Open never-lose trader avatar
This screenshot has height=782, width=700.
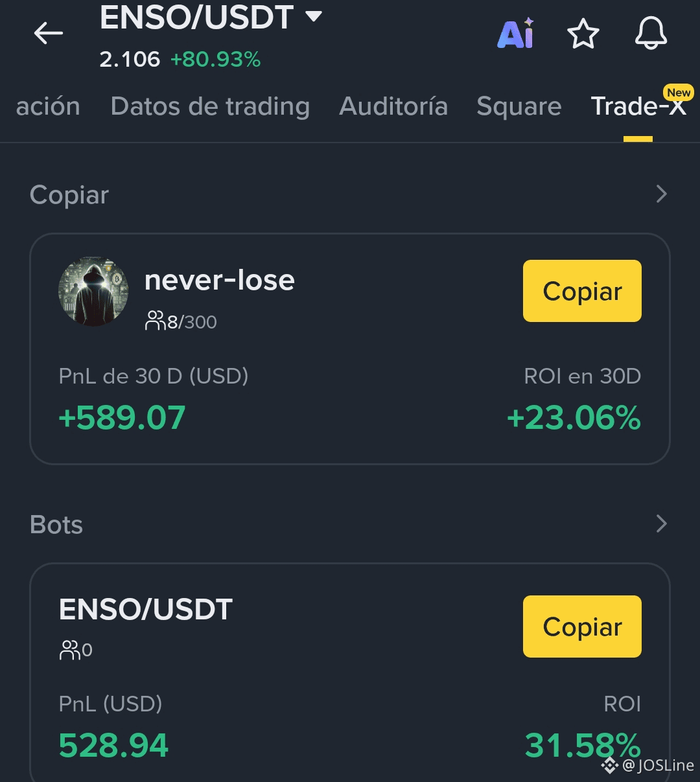tap(93, 292)
